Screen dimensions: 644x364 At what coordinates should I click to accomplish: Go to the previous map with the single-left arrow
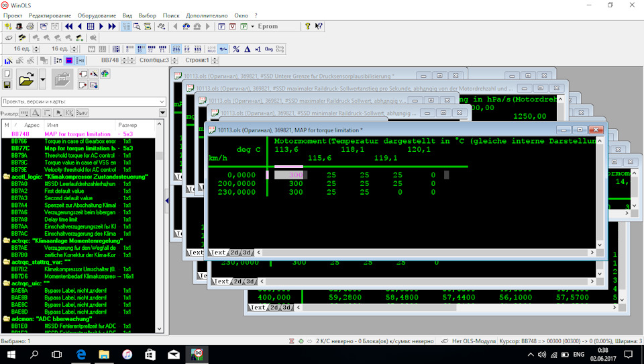pos(80,26)
